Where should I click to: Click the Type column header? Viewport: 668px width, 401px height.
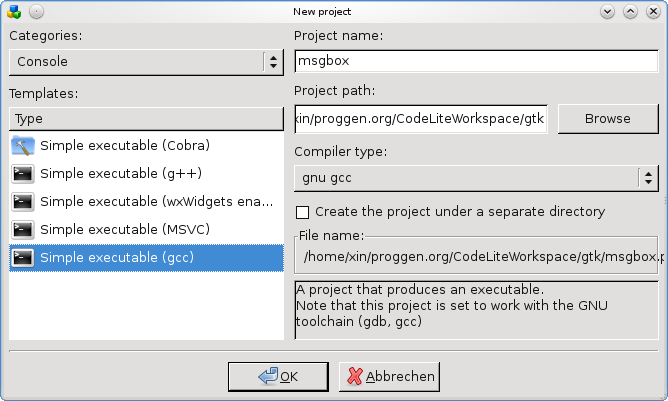tap(146, 118)
